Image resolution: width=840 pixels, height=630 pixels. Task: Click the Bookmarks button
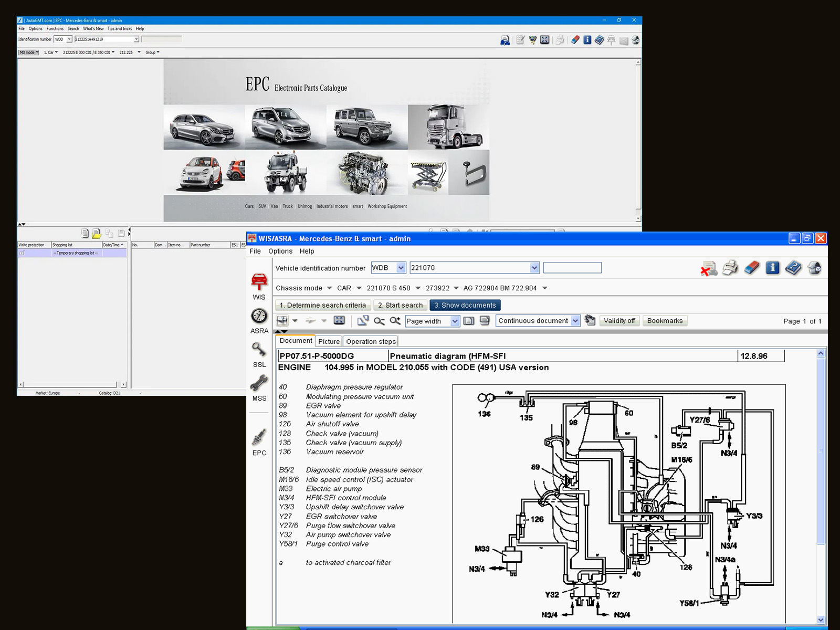pyautogui.click(x=665, y=321)
